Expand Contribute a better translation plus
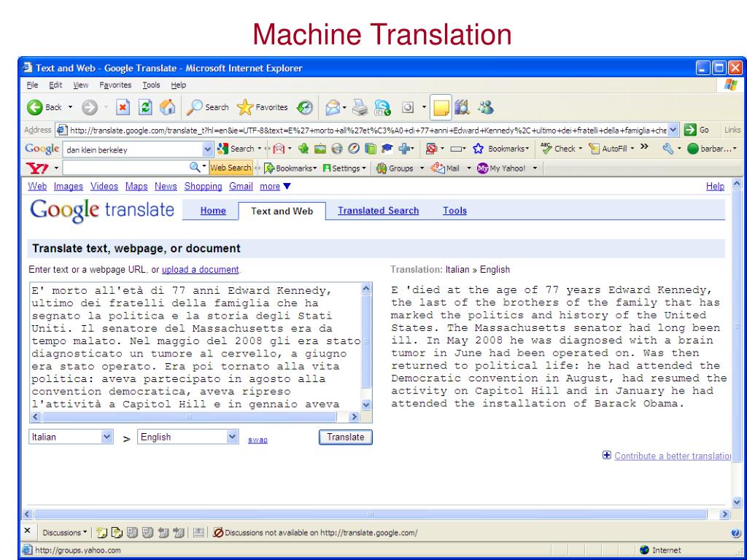The image size is (747, 560). click(x=606, y=455)
